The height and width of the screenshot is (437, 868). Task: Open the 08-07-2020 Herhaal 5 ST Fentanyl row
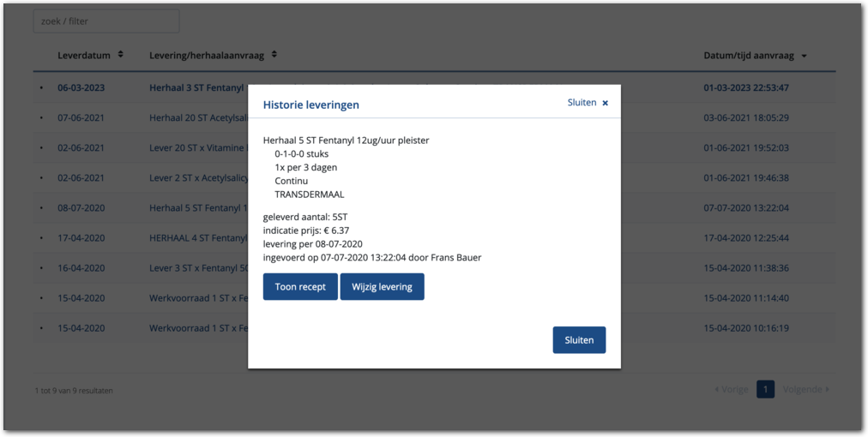pyautogui.click(x=196, y=207)
